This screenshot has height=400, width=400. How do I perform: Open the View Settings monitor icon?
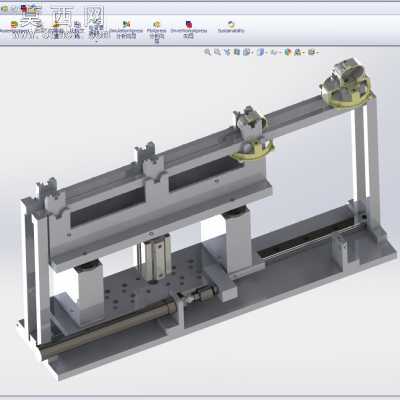tap(312, 52)
